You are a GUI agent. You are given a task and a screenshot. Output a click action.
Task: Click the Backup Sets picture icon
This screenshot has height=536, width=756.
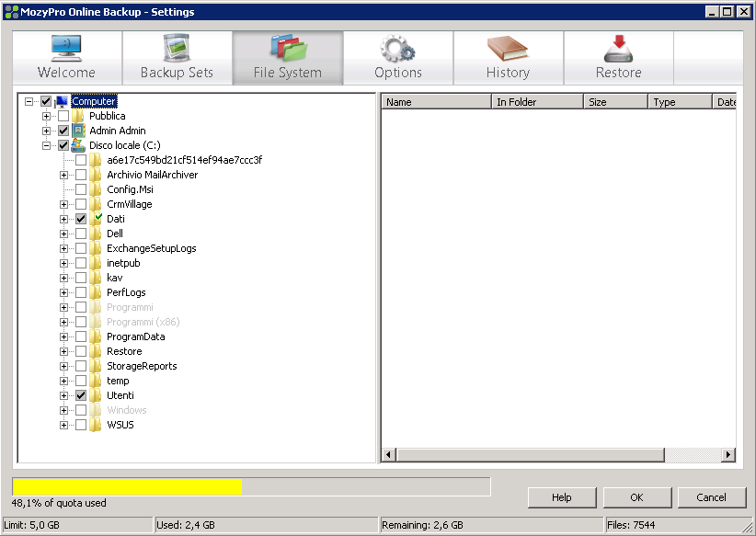click(177, 48)
